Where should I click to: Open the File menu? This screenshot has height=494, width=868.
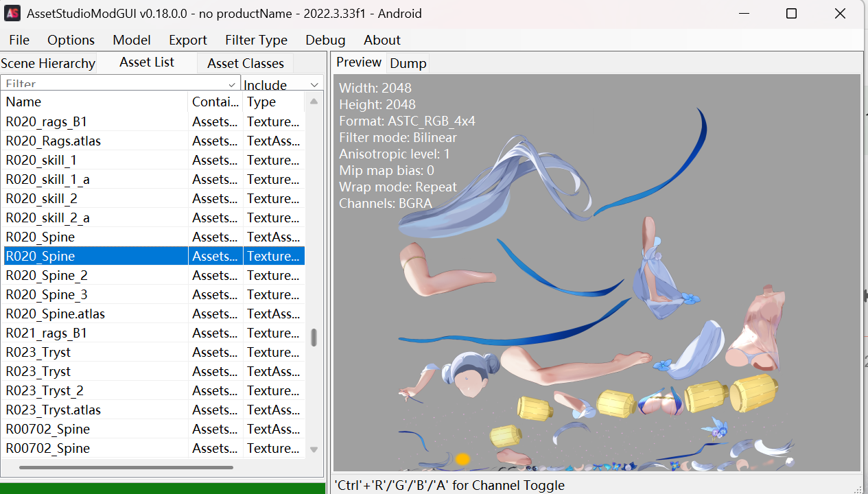point(19,40)
